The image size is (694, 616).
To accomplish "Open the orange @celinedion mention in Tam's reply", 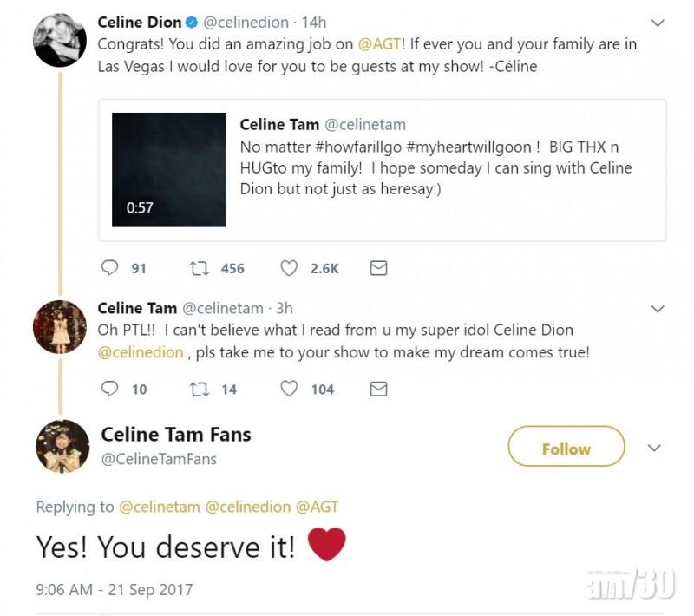I will [x=141, y=352].
